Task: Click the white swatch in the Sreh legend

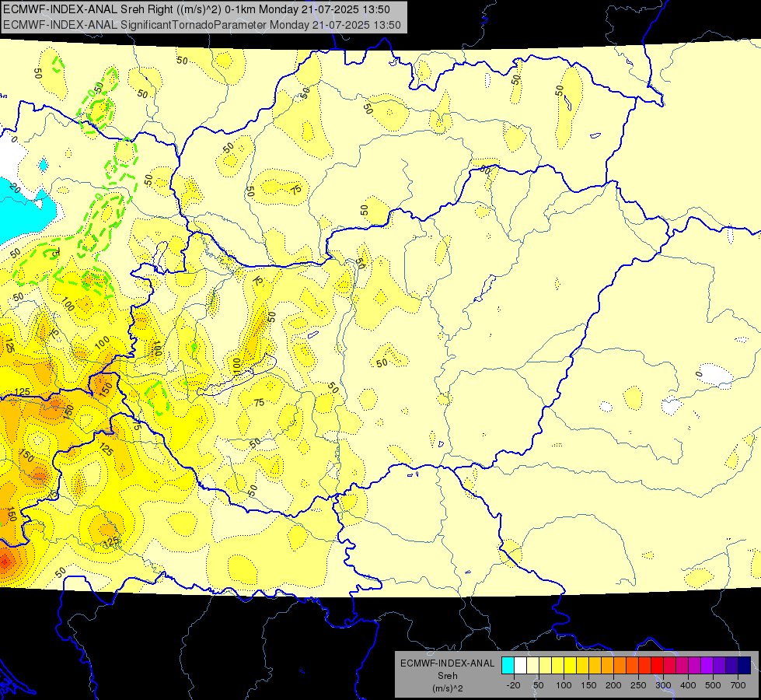Action: [520, 666]
